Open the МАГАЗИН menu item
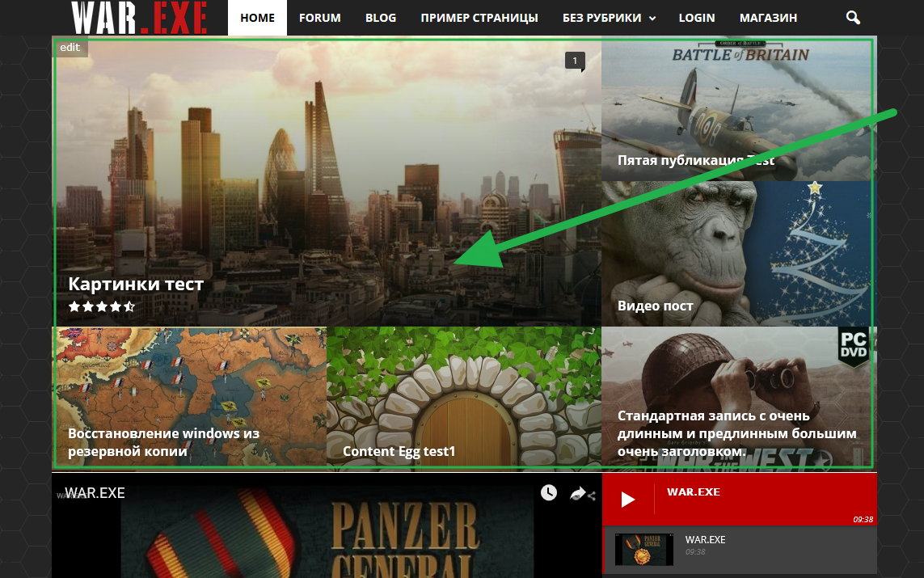The image size is (924, 578). coord(768,18)
